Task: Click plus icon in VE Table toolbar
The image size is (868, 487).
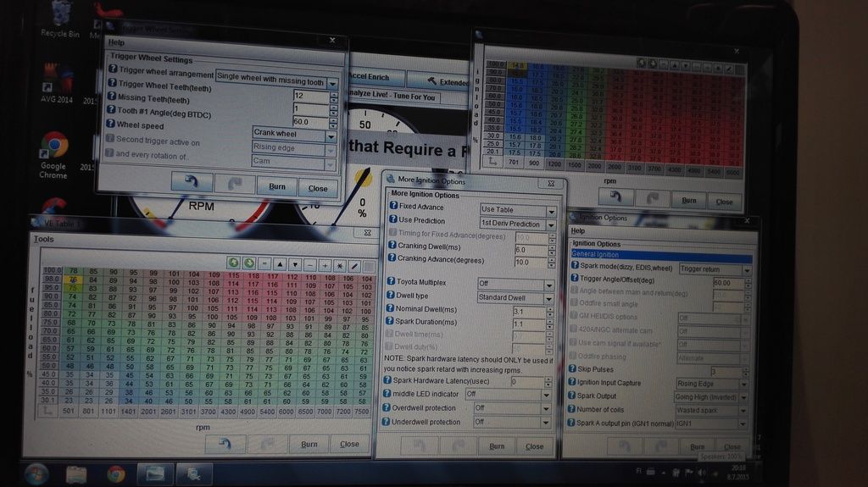Action: tap(325, 266)
